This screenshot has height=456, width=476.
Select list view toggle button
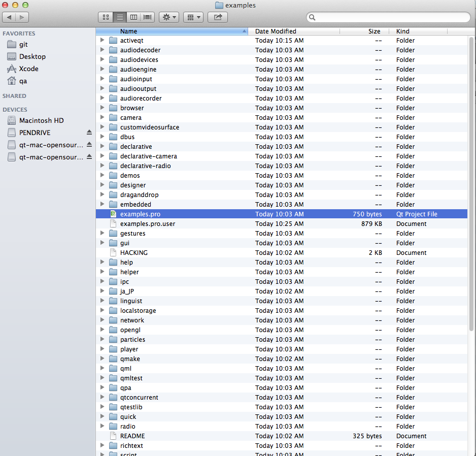120,17
